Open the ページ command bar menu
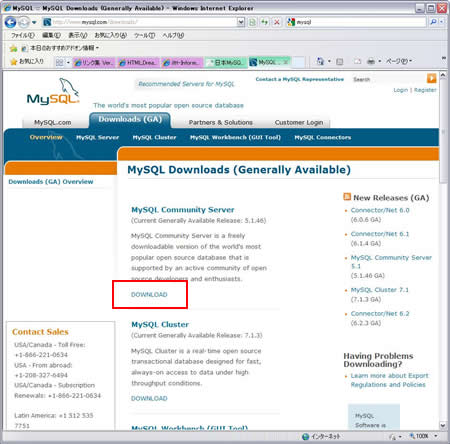 click(x=399, y=61)
